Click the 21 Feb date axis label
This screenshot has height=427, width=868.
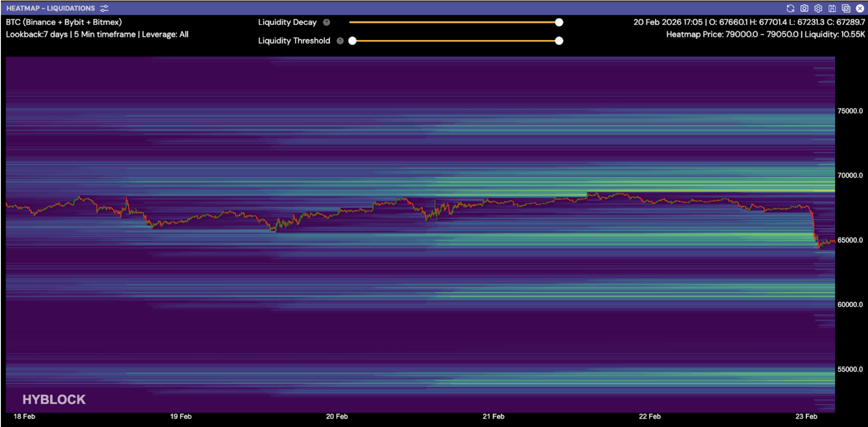pos(494,417)
